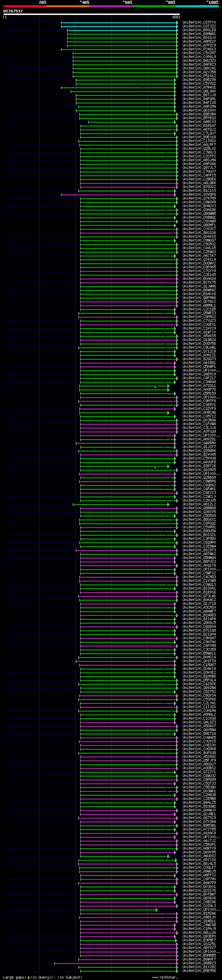
Task: Click the Large gaps legend text
Action: pos(43,977)
